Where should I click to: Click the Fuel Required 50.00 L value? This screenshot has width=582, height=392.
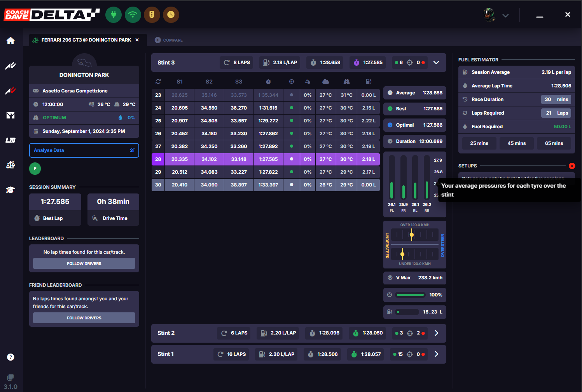[562, 127]
